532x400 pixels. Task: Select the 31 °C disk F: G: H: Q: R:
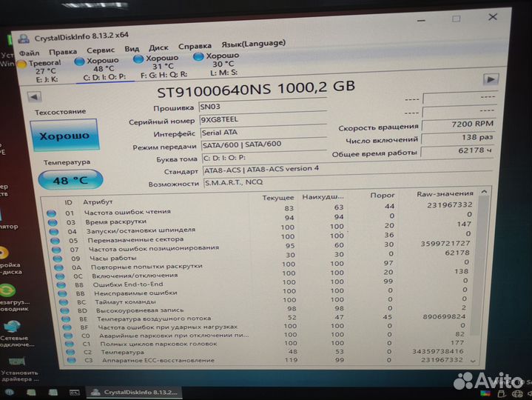[160, 66]
